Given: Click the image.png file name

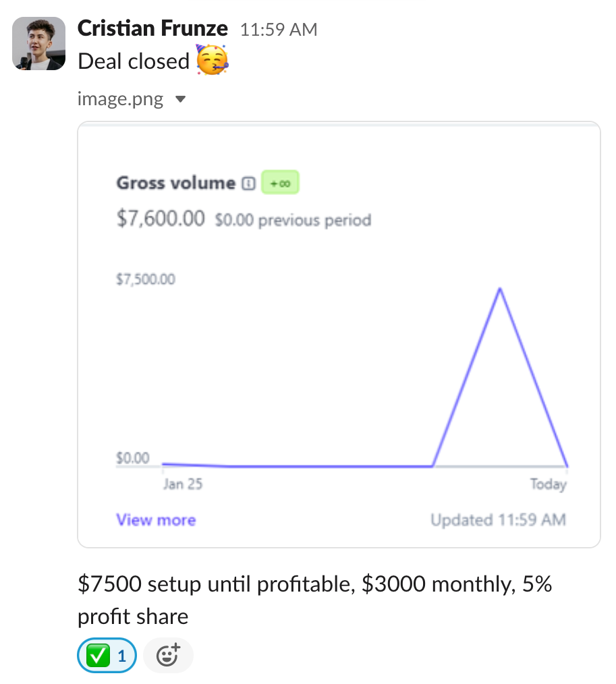Looking at the screenshot, I should pos(121,100).
